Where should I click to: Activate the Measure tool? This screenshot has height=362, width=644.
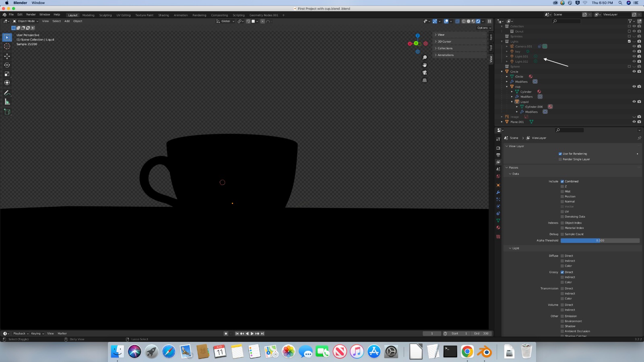(x=7, y=102)
